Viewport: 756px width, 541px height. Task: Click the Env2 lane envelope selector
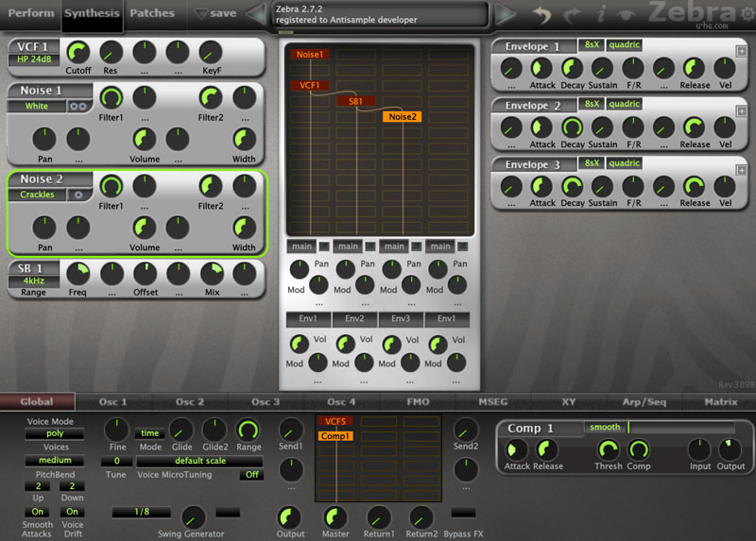354,319
